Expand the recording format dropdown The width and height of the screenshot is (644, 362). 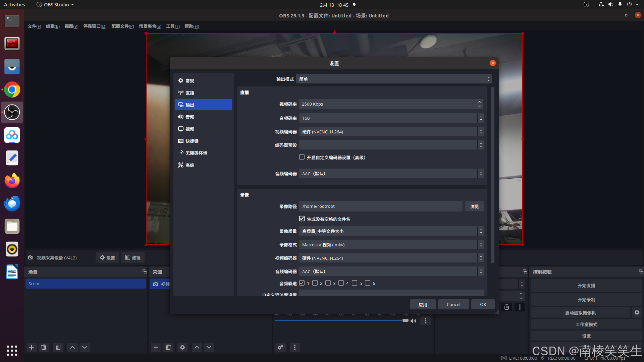click(391, 245)
